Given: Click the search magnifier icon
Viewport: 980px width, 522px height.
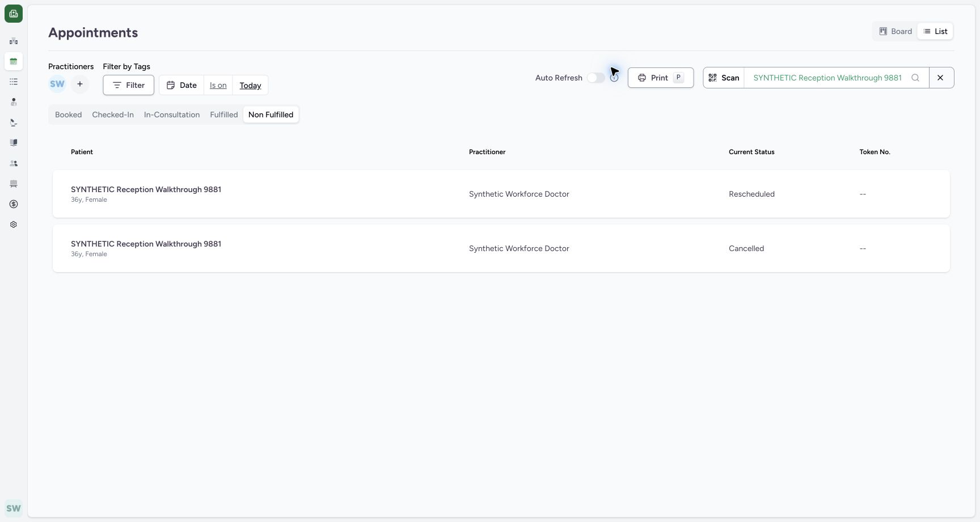Looking at the screenshot, I should tap(915, 78).
